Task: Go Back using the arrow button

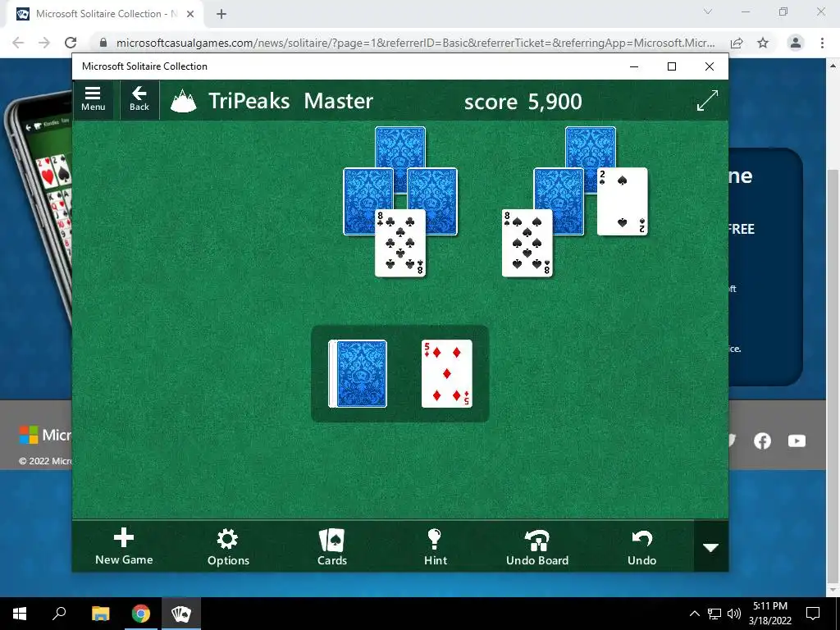Action: coord(139,99)
